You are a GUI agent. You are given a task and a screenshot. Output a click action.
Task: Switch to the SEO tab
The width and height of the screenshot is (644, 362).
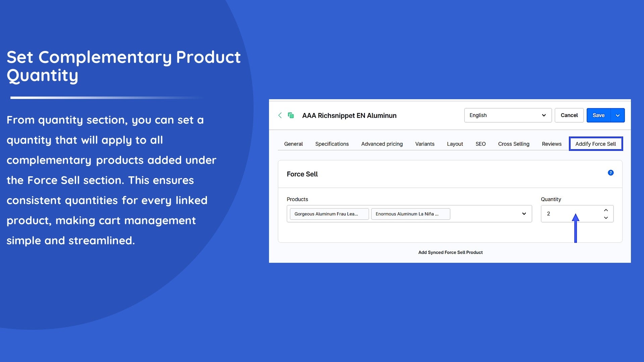480,144
